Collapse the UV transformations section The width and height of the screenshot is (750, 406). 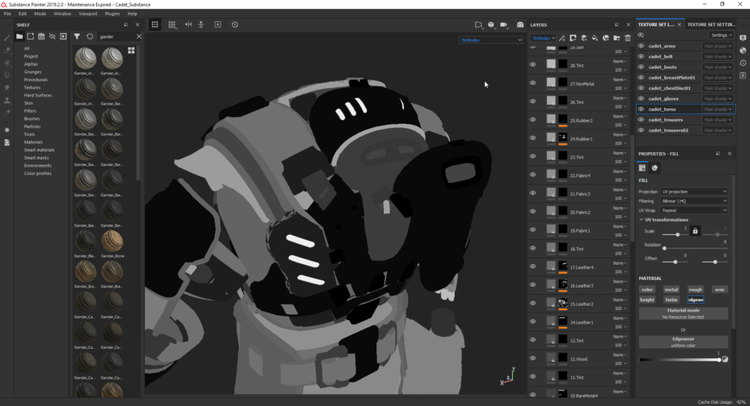642,219
